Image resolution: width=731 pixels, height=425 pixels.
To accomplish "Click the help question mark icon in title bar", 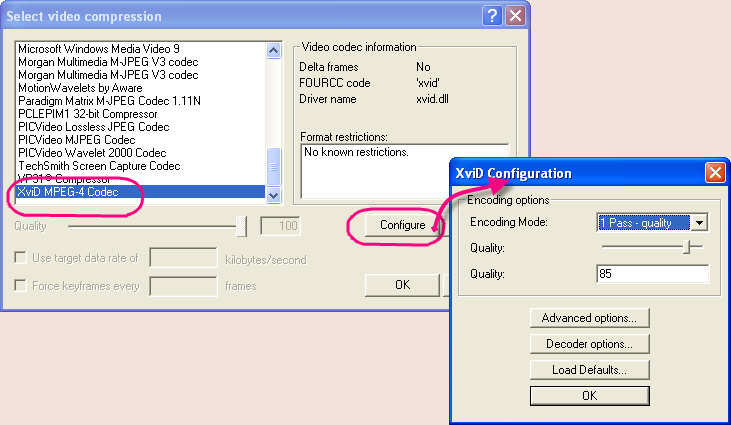I will [492, 16].
